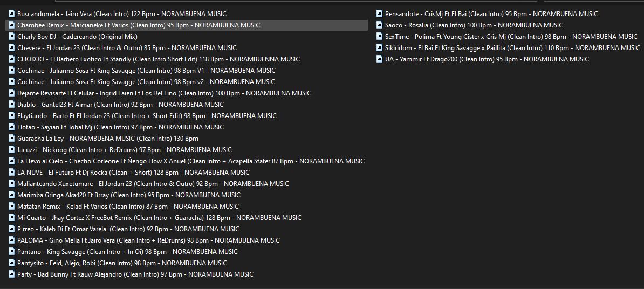Select LA NUVE - El Futuro Ft Dj Rocka
Screen dimensions: 644x289
coord(133,173)
